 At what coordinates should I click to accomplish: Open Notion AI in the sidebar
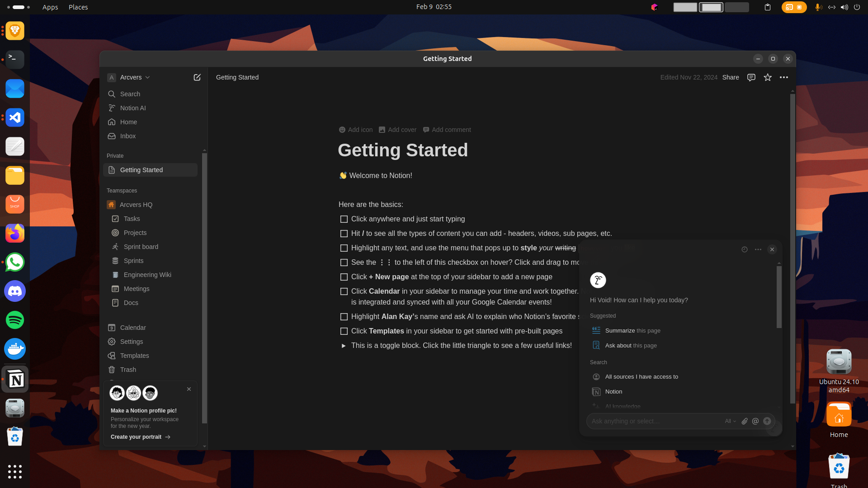pyautogui.click(x=133, y=108)
